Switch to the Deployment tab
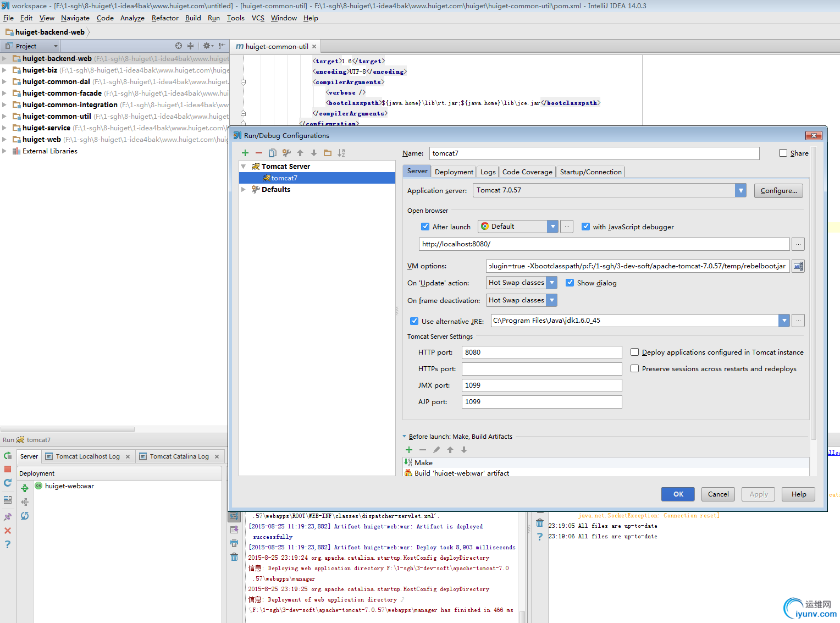 pos(454,172)
